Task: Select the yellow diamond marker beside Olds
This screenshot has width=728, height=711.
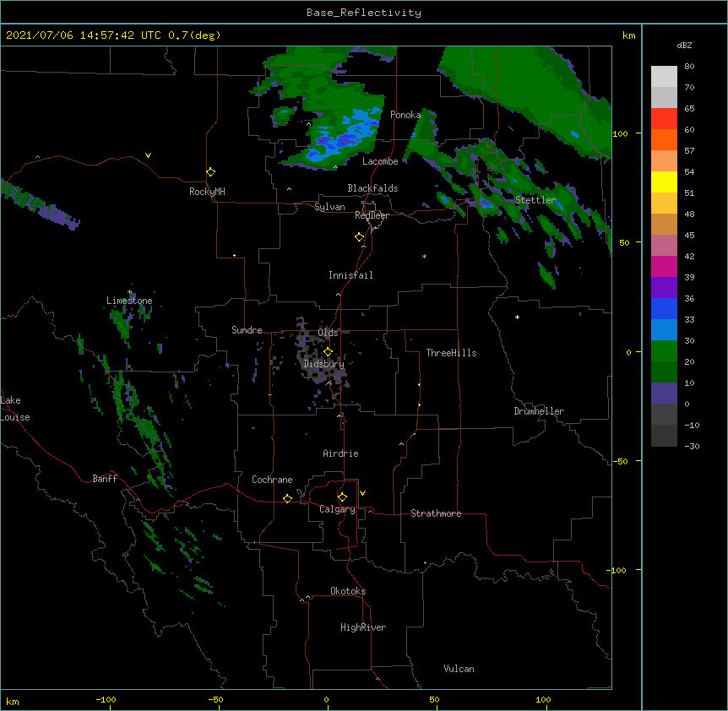Action: [x=329, y=352]
